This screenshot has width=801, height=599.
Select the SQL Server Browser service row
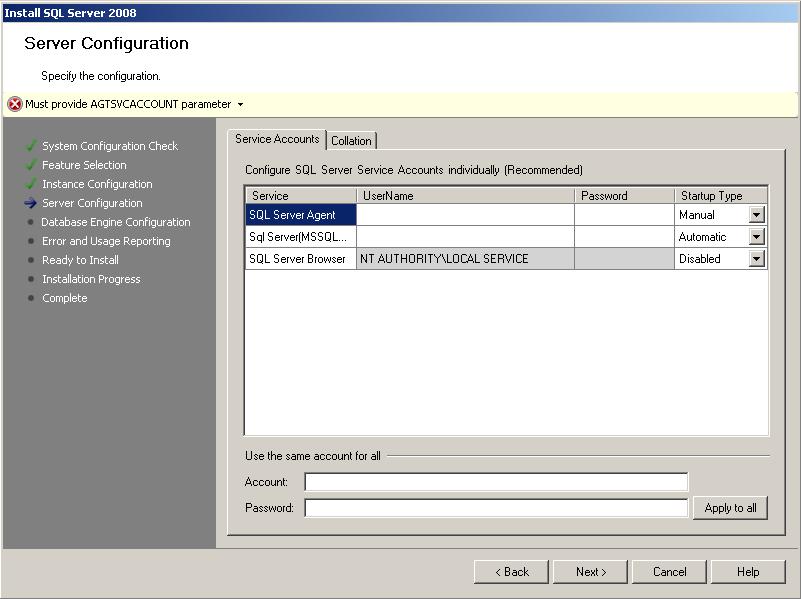point(301,259)
